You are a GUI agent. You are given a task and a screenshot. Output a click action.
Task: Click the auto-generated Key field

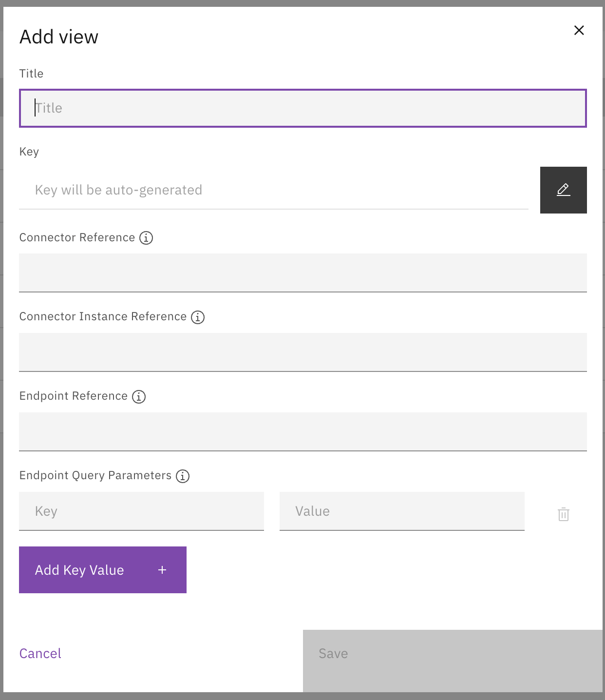coord(273,190)
